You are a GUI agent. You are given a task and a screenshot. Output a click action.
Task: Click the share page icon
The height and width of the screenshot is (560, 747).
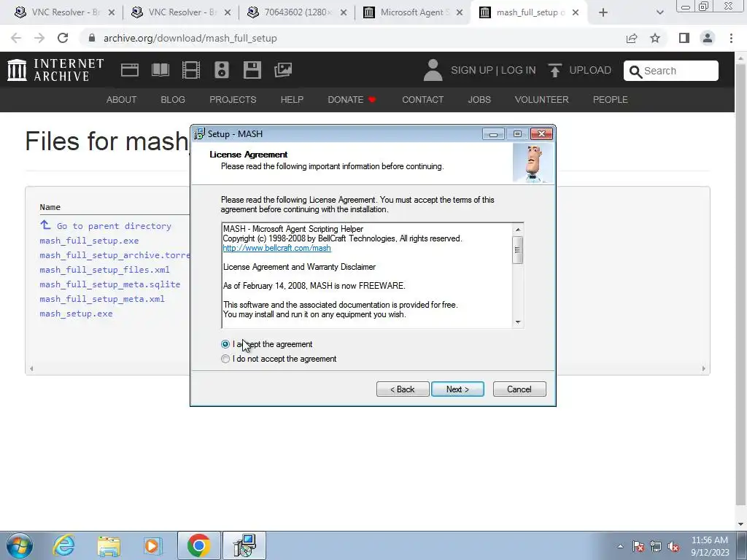pos(632,38)
